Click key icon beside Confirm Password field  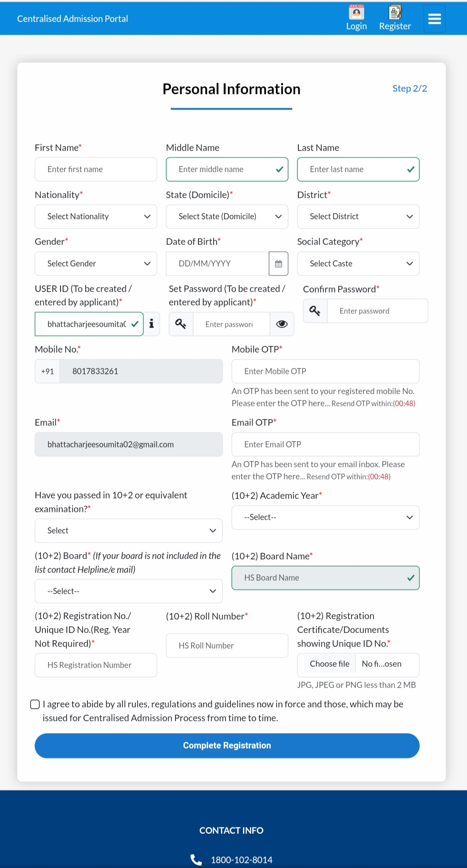(x=315, y=311)
